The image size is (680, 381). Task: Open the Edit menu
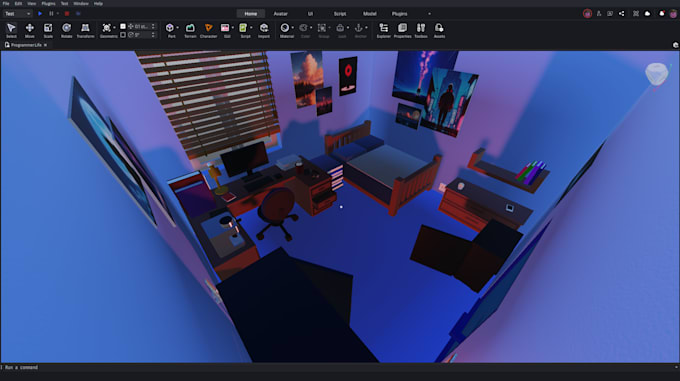(x=18, y=3)
